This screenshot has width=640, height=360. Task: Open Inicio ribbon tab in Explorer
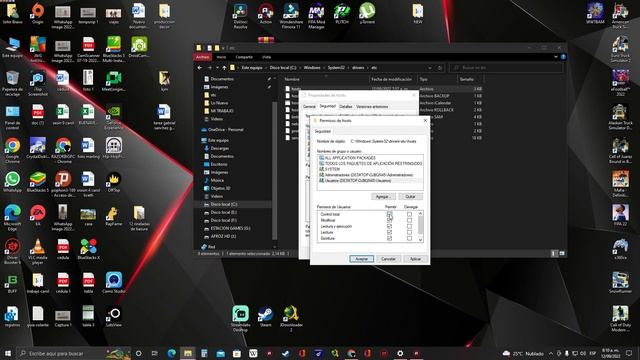[221, 57]
